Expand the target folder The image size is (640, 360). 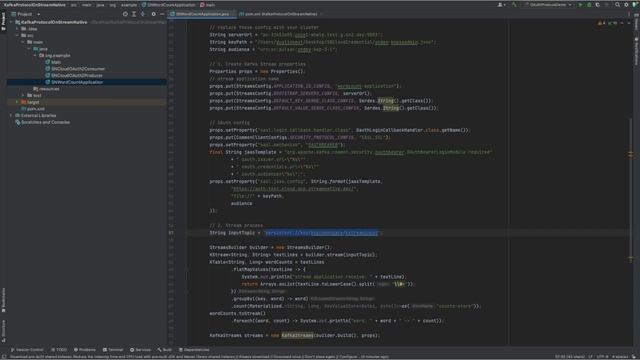tap(18, 102)
